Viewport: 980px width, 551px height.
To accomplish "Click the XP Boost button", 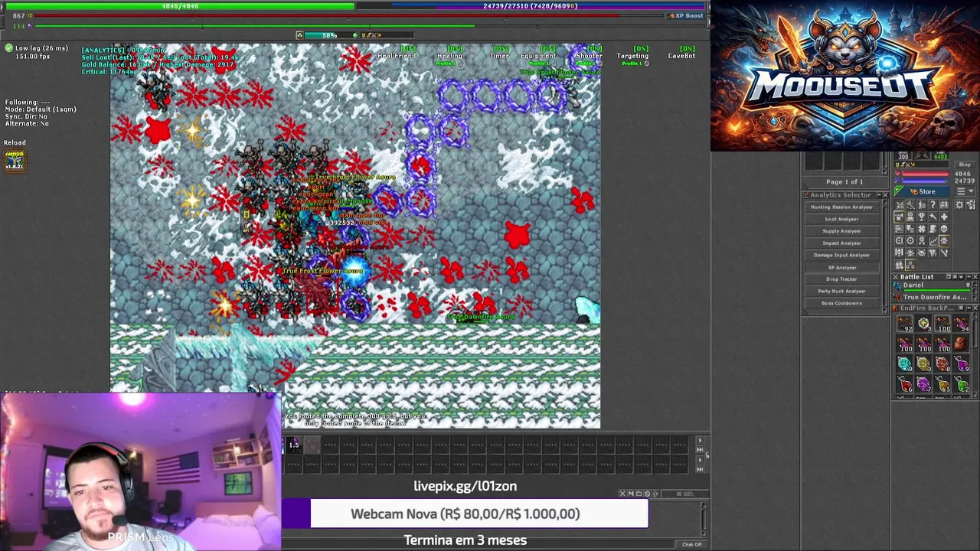I will point(684,15).
